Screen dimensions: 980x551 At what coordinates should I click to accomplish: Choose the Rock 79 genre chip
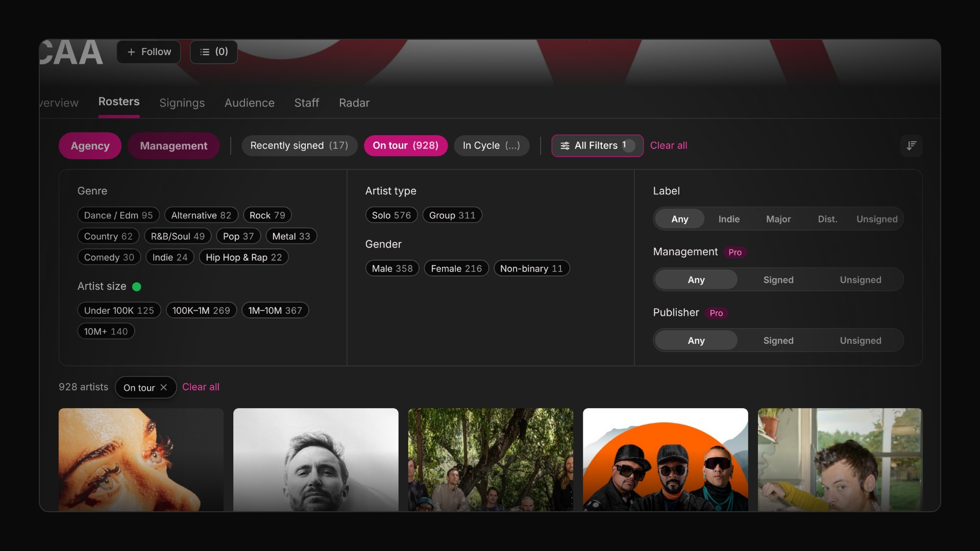point(267,215)
